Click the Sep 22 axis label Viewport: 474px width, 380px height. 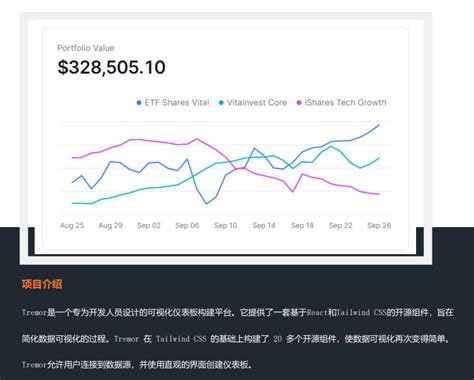pos(340,226)
